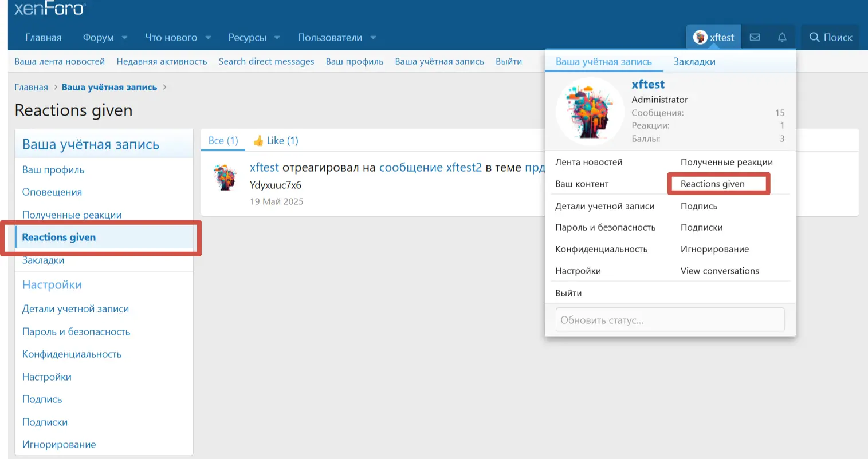Click Выйти in the account popup menu
Screen dimensions: 868x459
(x=568, y=293)
